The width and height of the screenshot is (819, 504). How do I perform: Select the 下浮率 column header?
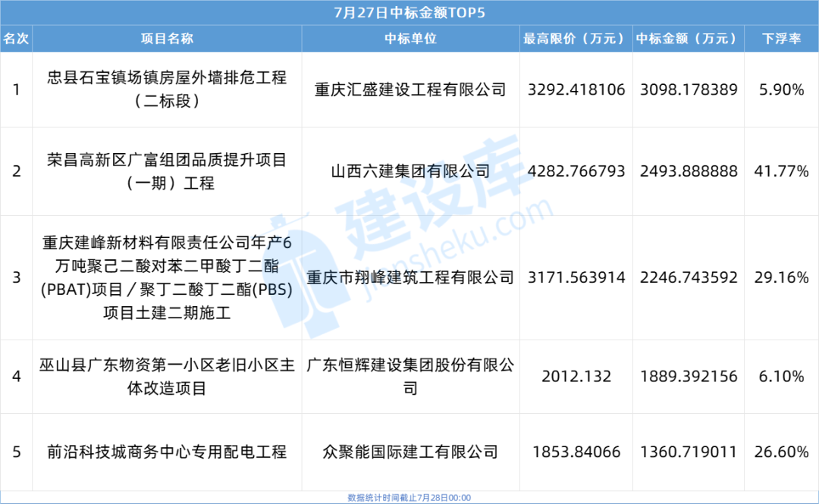pyautogui.click(x=781, y=39)
